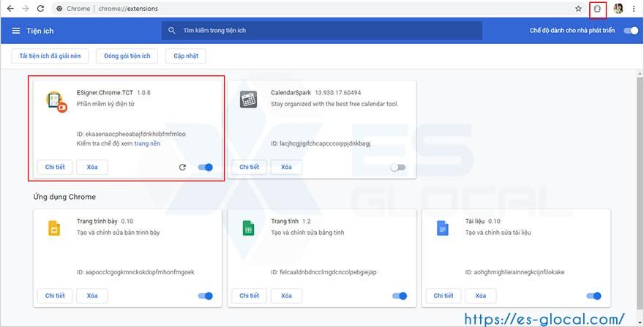
Task: Click the ESigner.Chrome.TCT extension icon
Action: point(56,102)
